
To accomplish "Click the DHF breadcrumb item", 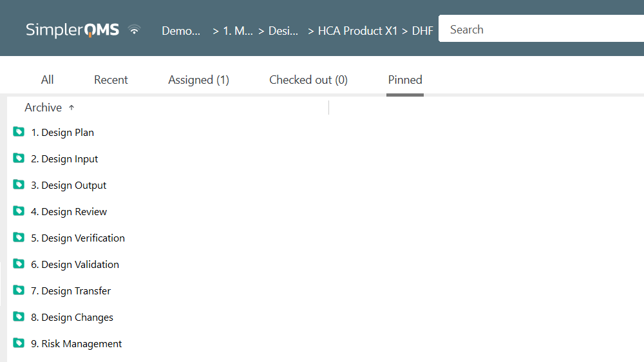I will [422, 30].
